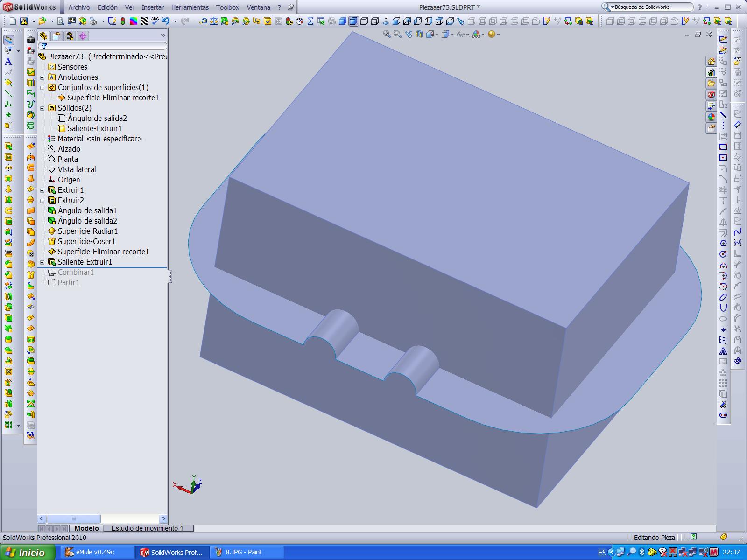Open the Ventana menu
Viewport: 747px width, 560px height.
pyautogui.click(x=259, y=7)
